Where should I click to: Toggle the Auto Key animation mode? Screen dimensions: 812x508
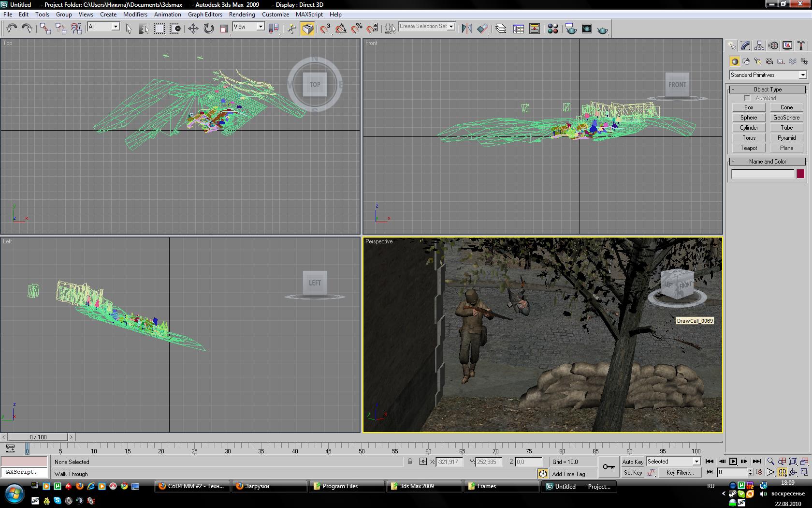(632, 462)
